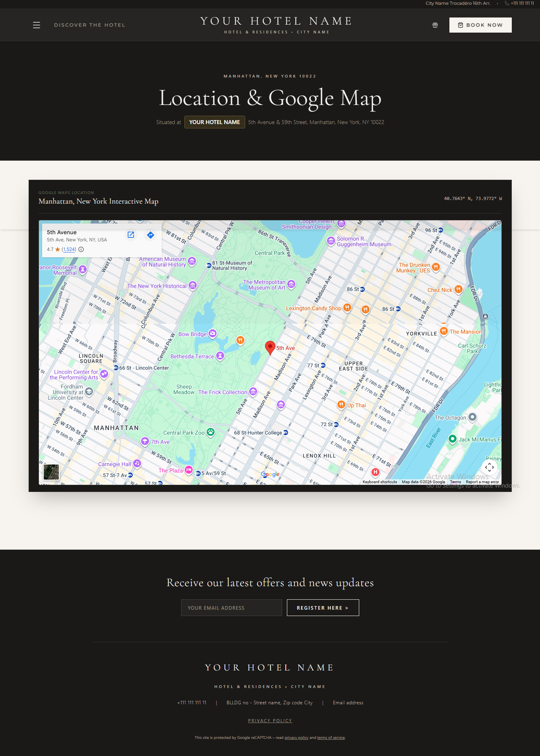This screenshot has height=756, width=540.
Task: Open the 1,524 reviews link
Action: (69, 249)
